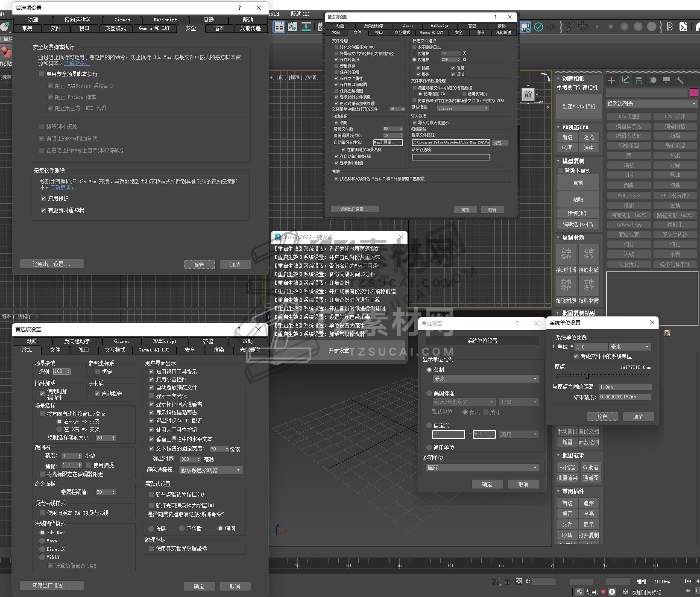Open the lighting units International dropdown

[482, 468]
